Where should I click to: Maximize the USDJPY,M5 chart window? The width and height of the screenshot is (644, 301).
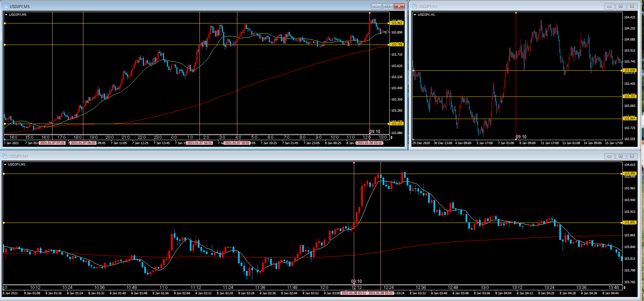point(388,6)
